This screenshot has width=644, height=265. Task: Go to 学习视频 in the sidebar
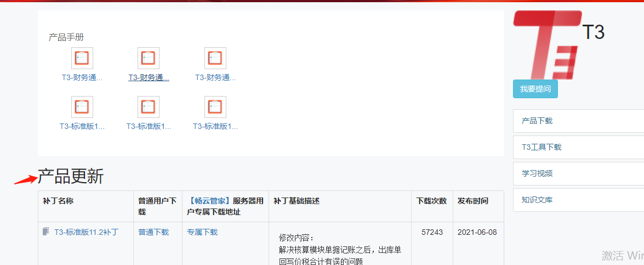click(578, 173)
